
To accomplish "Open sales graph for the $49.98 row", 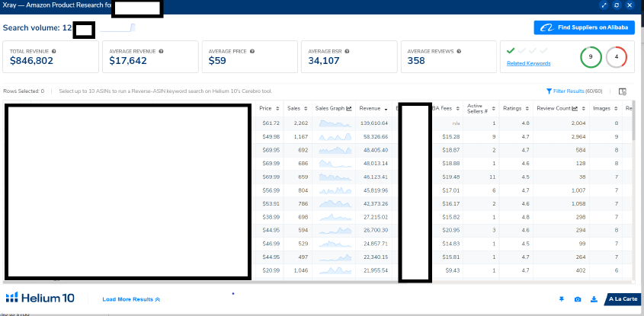I will point(335,136).
